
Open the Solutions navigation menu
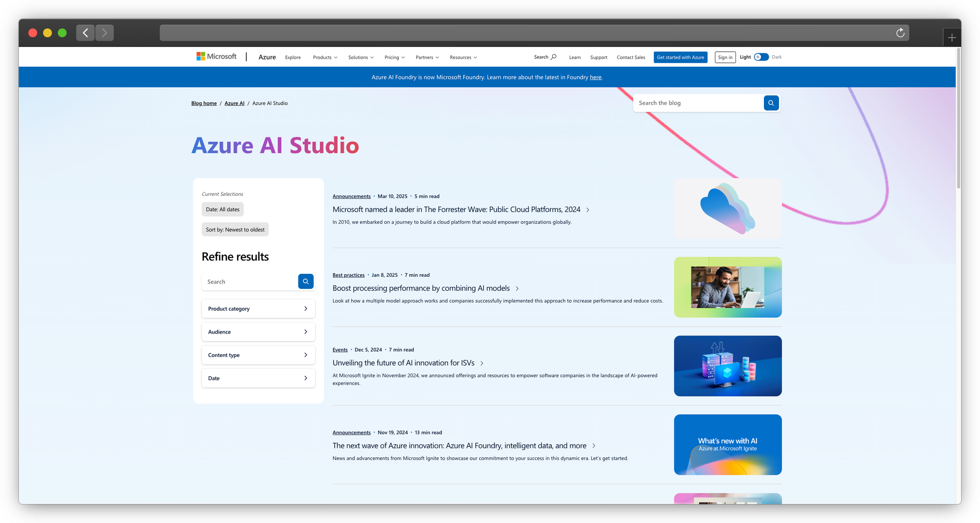tap(361, 58)
